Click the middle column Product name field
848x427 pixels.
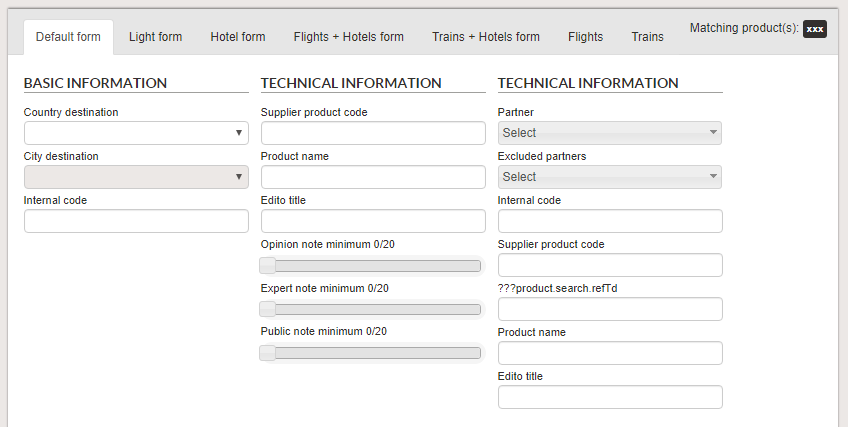373,177
